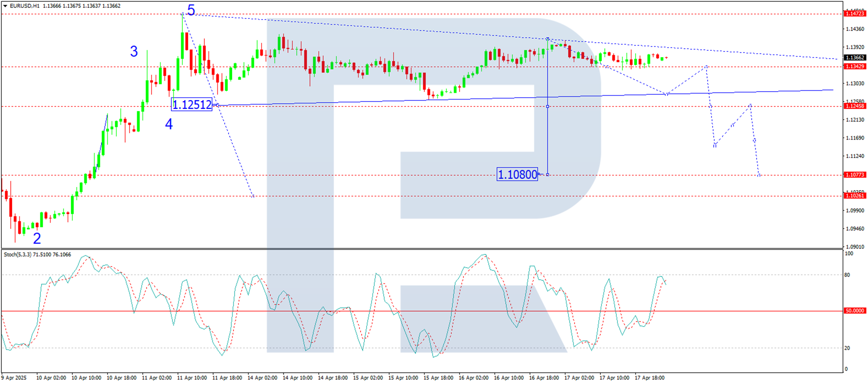The image size is (868, 384).
Task: Click the 16 Apr 18:00 time axis label
Action: point(544,378)
